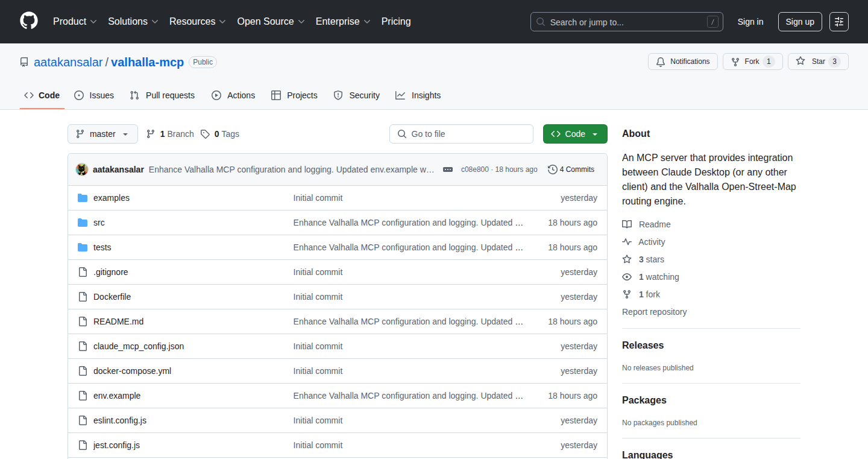Viewport: 868px width, 459px height.
Task: Click the src folder icon
Action: tap(83, 223)
